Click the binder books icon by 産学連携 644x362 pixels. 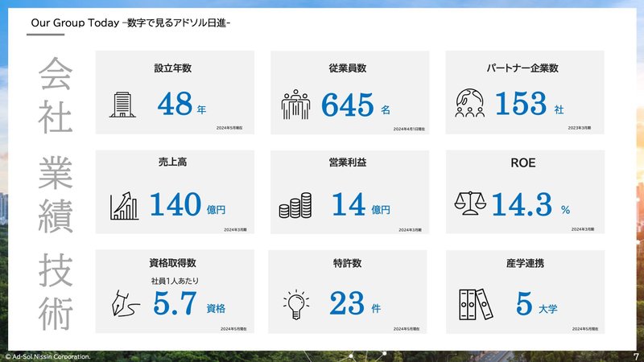coord(476,304)
